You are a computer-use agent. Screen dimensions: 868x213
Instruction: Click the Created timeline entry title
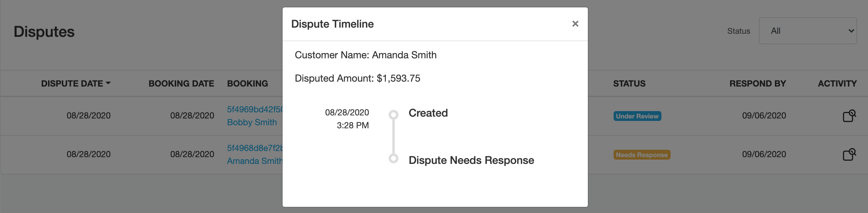click(428, 113)
